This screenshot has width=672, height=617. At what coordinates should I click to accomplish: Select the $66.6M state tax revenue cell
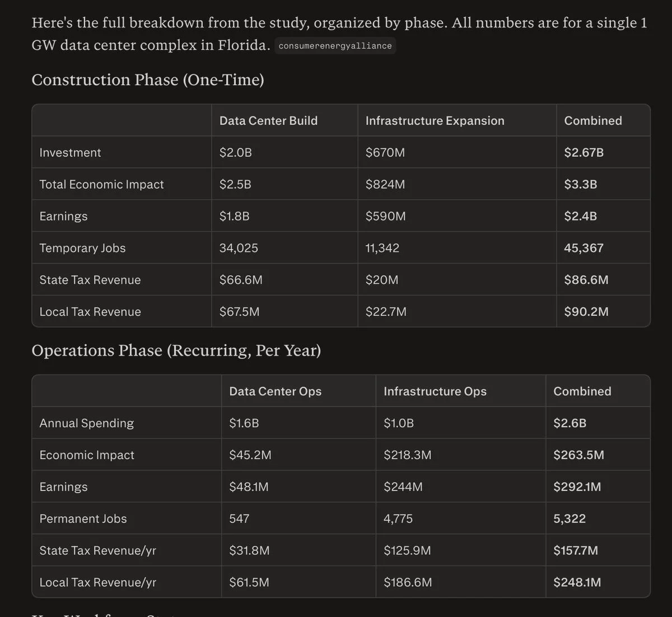pos(241,280)
